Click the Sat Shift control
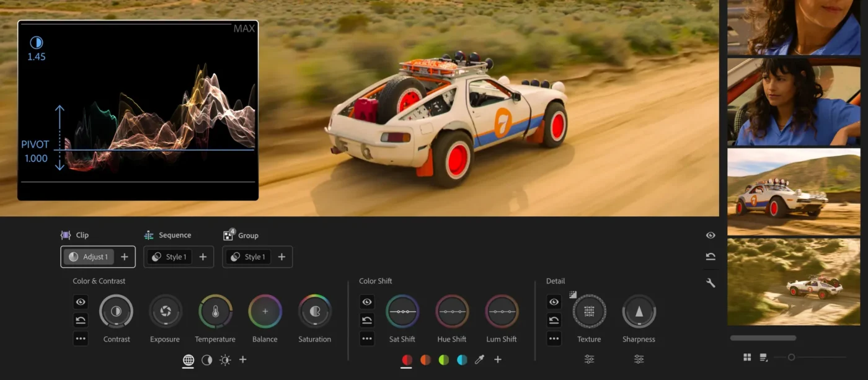868x380 pixels. [402, 311]
